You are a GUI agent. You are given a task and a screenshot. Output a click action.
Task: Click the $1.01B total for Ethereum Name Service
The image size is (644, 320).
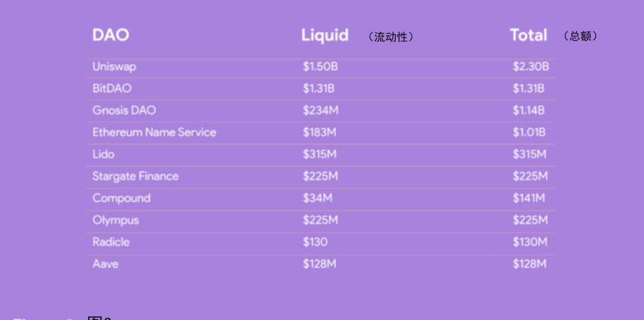point(529,132)
